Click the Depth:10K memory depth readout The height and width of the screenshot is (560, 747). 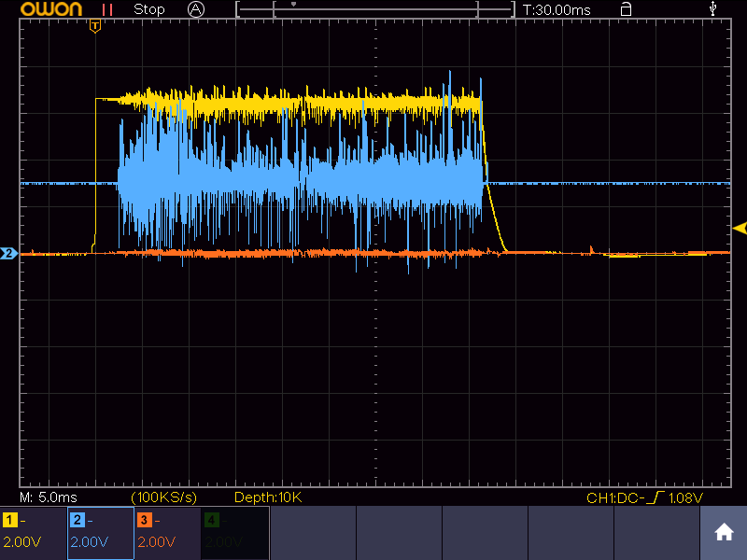point(268,497)
